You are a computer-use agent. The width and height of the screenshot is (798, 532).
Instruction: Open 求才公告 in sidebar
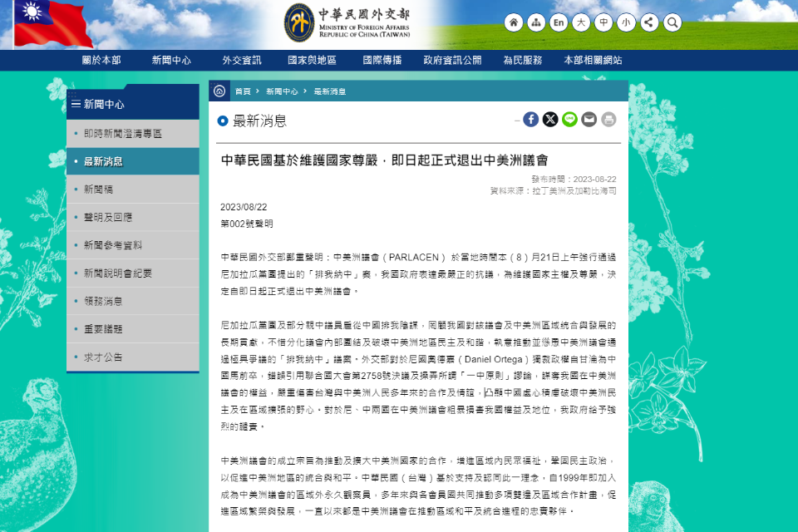(133, 357)
